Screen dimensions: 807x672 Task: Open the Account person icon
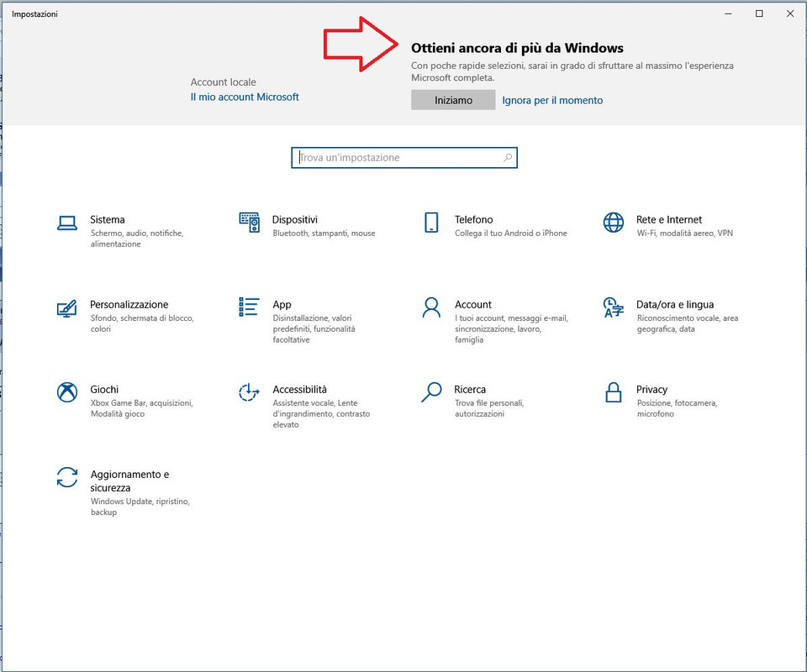coord(431,307)
